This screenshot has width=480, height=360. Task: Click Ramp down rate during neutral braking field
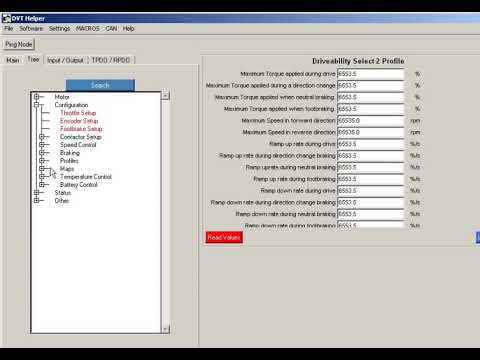click(371, 214)
